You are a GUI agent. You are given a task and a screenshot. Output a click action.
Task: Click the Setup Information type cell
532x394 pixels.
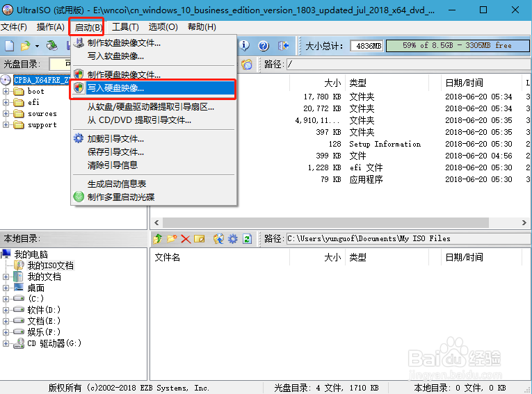point(385,144)
